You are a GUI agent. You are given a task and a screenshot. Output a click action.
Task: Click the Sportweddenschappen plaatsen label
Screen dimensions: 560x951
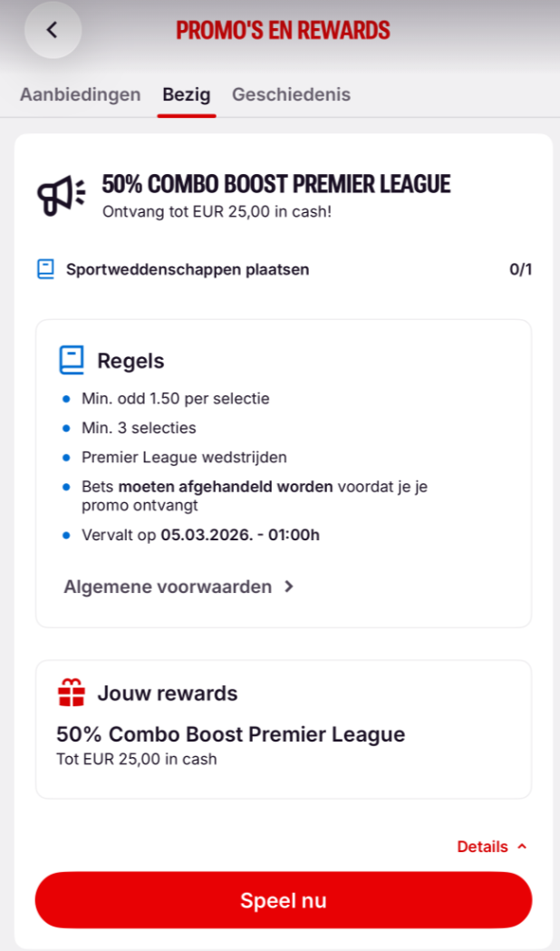click(188, 269)
